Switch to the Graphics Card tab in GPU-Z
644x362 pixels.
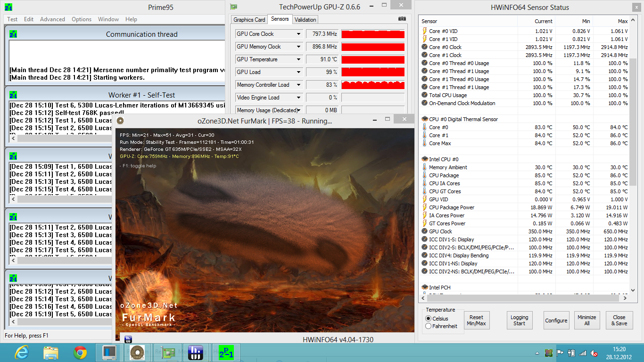coord(249,20)
